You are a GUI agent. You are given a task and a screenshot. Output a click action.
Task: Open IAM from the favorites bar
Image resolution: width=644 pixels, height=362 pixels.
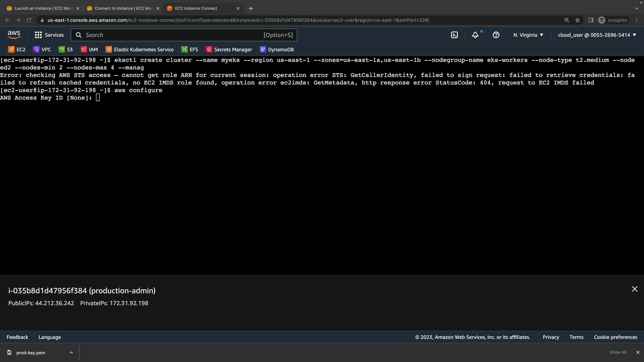89,50
